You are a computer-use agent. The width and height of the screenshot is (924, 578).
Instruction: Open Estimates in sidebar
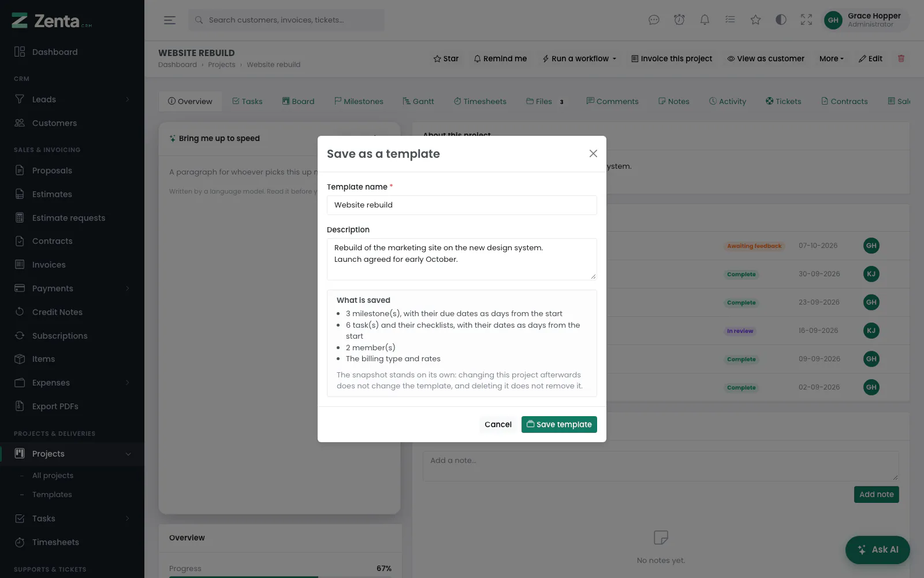(72, 194)
